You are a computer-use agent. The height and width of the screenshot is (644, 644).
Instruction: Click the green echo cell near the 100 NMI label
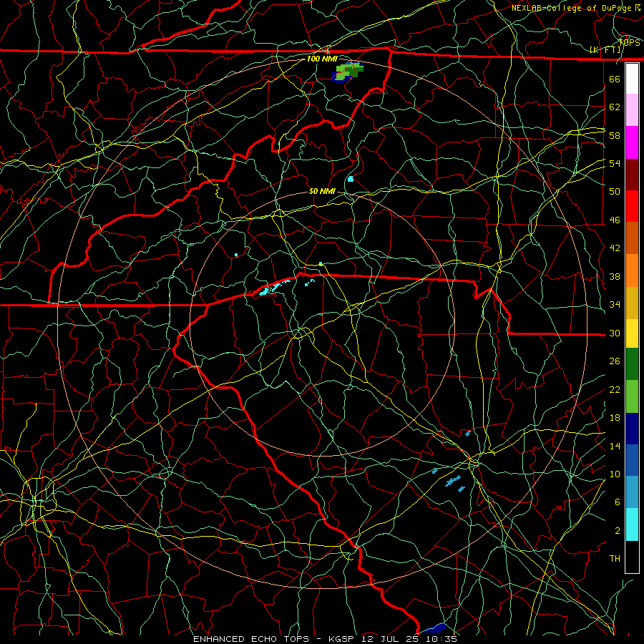tap(348, 72)
